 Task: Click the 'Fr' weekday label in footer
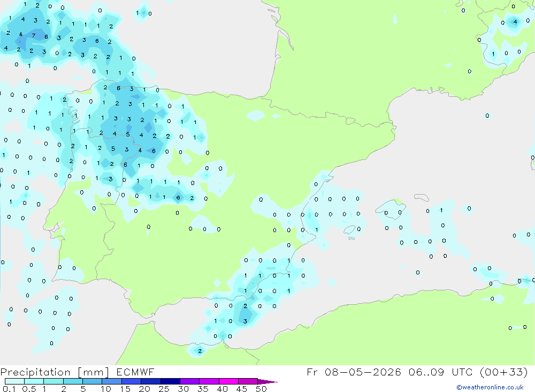coord(312,372)
